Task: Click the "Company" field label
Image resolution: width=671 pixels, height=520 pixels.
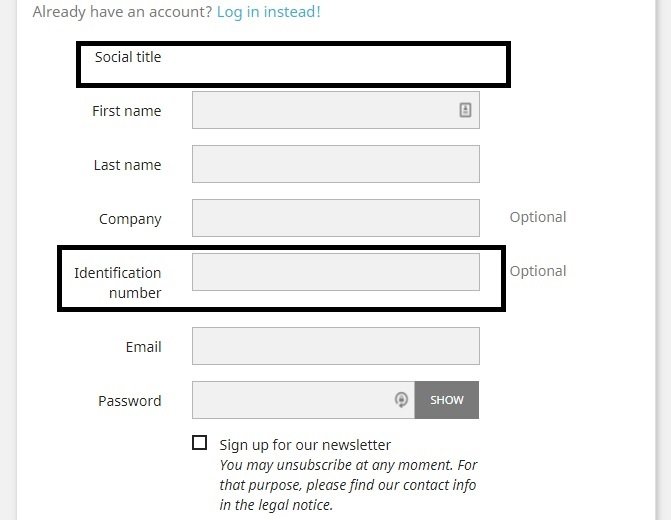Action: 130,219
